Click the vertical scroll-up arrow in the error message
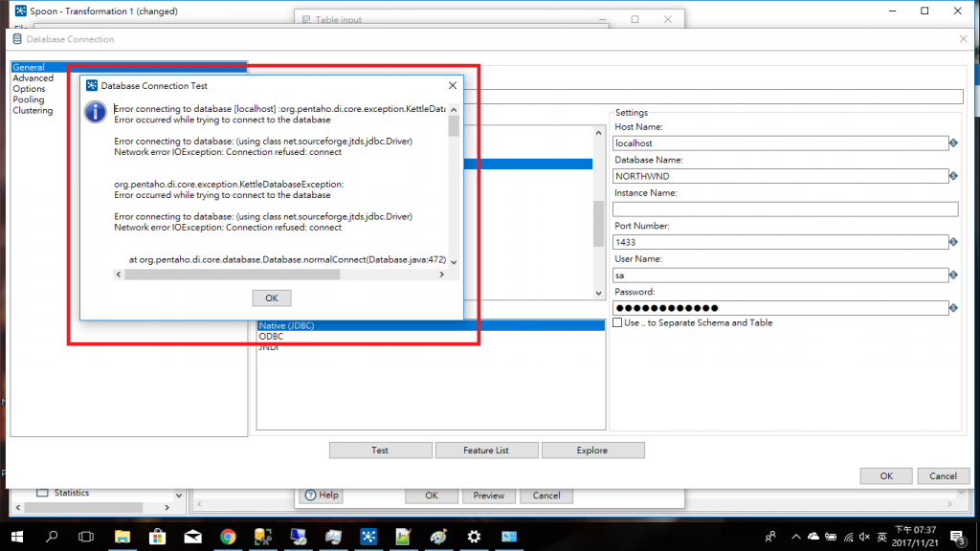980x551 pixels. (x=454, y=109)
